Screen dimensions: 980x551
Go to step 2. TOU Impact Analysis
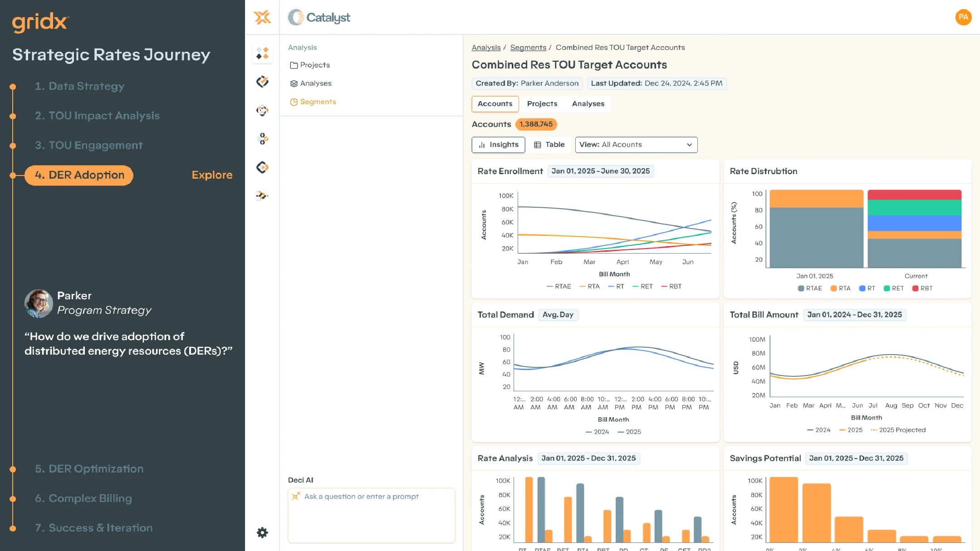point(97,116)
